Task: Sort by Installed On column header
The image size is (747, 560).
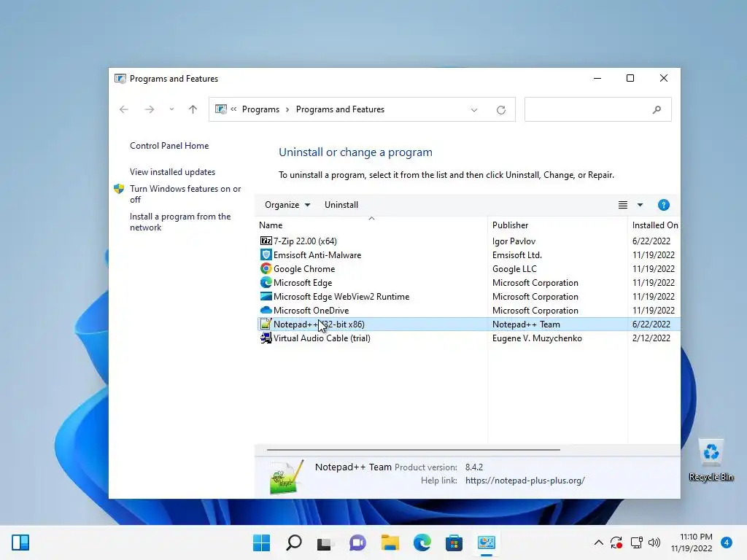Action: tap(654, 225)
